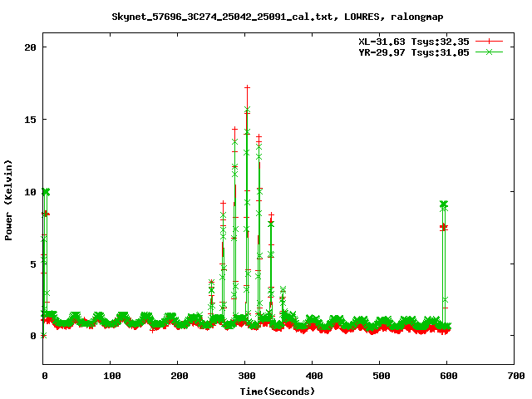Click the green calibration spike near 600 seconds

444,204
